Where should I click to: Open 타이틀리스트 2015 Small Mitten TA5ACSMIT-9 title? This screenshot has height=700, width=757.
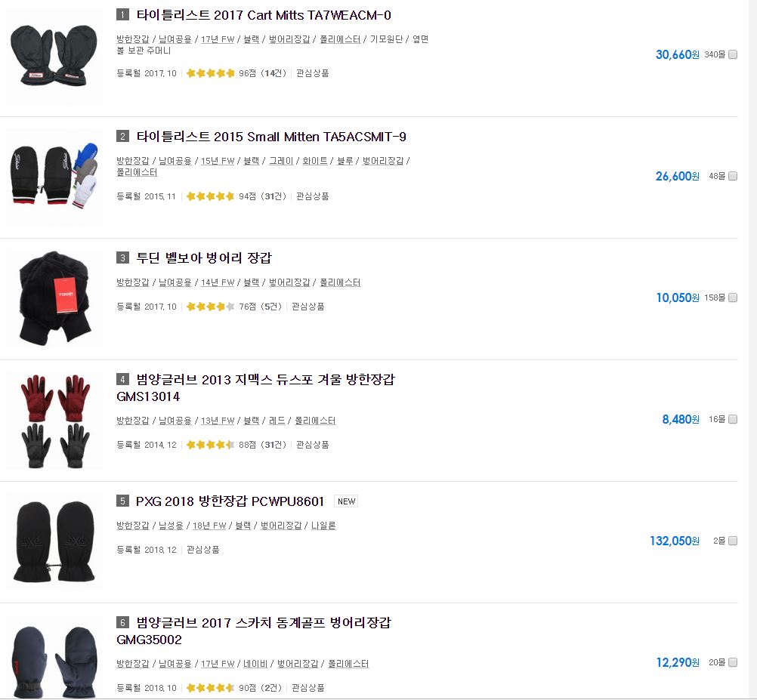pos(271,137)
